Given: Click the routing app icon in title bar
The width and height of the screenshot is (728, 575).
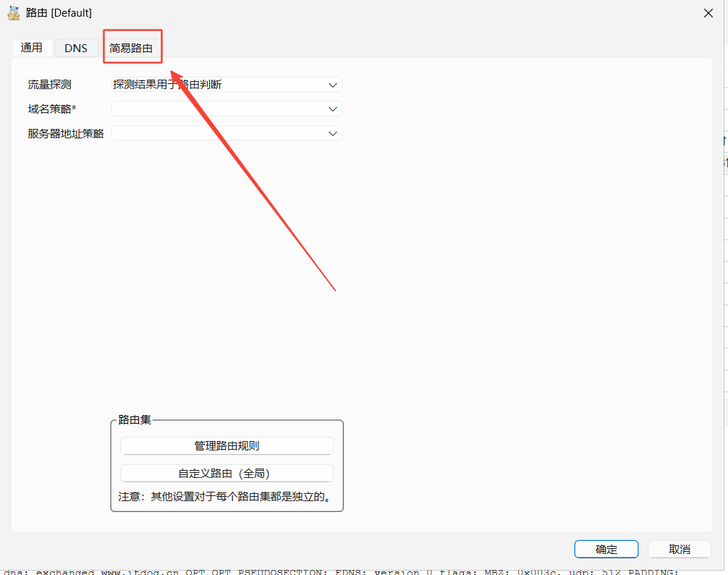Looking at the screenshot, I should tap(13, 13).
